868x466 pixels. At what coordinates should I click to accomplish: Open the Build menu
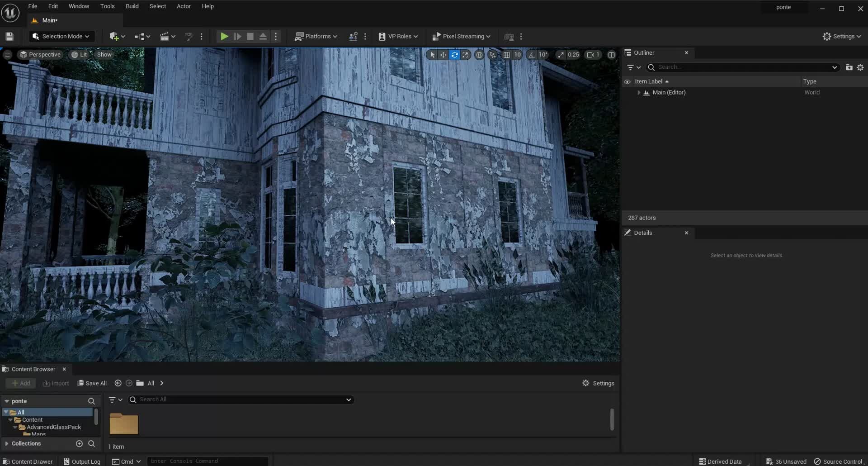132,6
